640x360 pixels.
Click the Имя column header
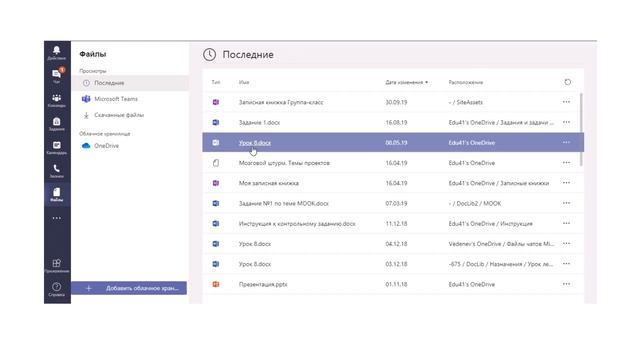coord(244,82)
